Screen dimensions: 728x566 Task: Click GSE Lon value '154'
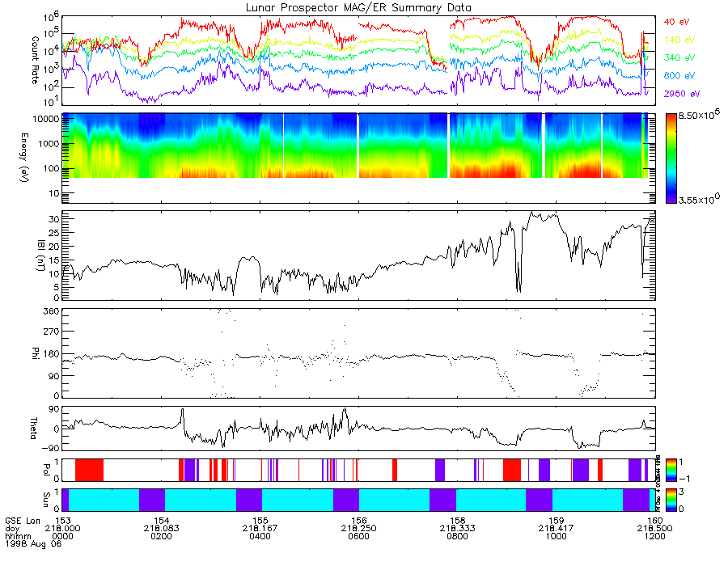(x=161, y=521)
